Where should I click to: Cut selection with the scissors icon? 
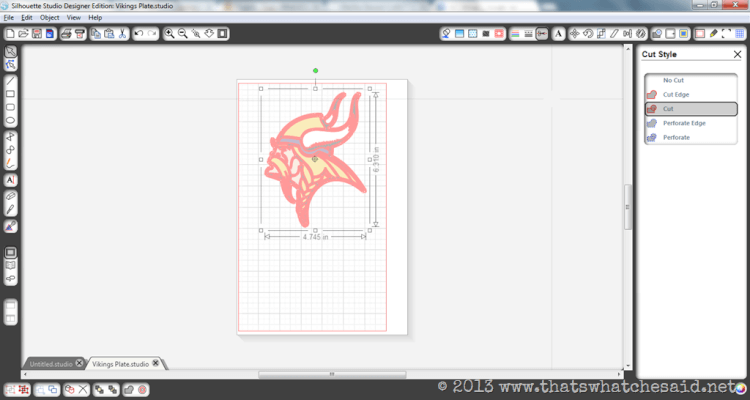(x=122, y=33)
